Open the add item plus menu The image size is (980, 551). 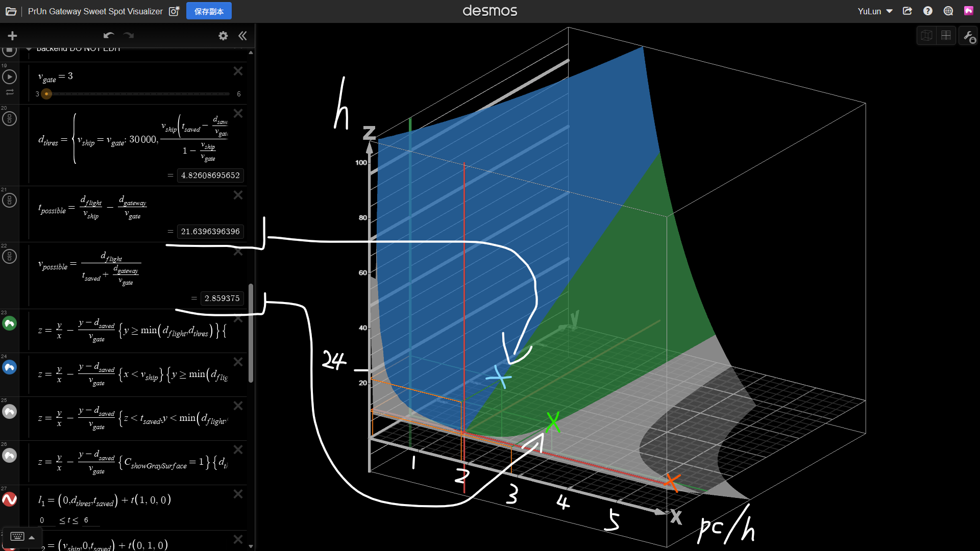pyautogui.click(x=13, y=36)
